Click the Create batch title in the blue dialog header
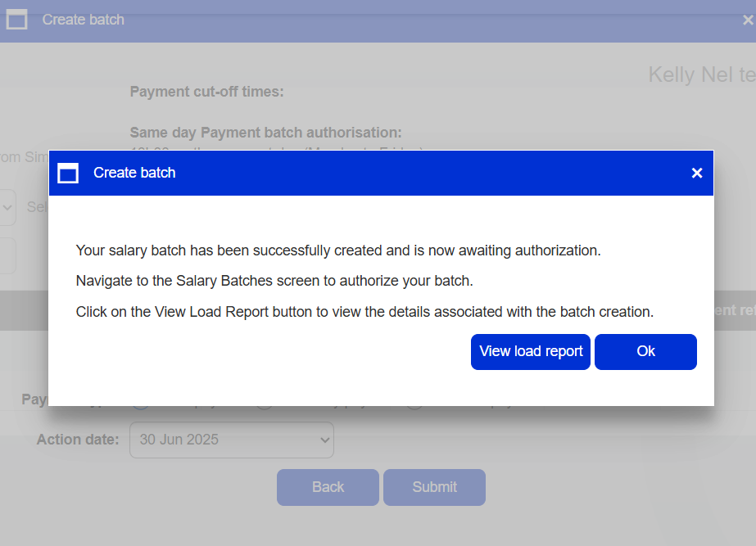The width and height of the screenshot is (756, 546). tap(134, 173)
